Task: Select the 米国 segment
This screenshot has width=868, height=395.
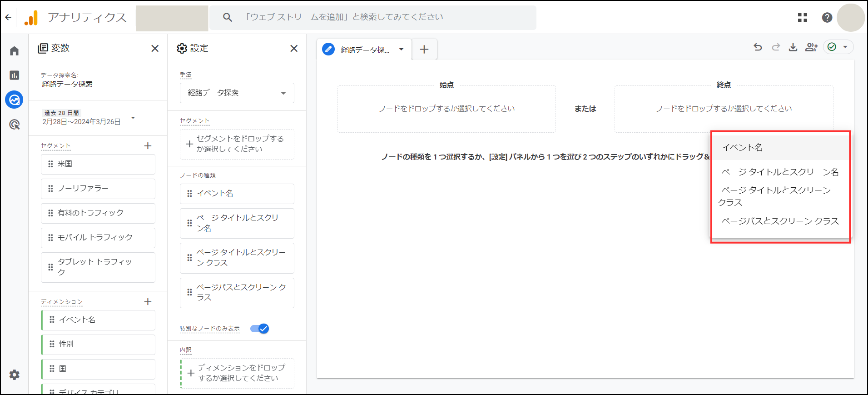Action: click(x=98, y=164)
